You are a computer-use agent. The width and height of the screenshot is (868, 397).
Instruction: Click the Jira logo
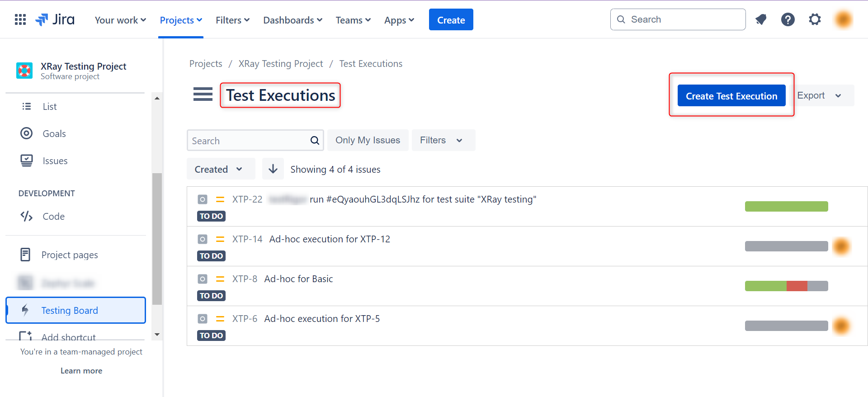55,19
